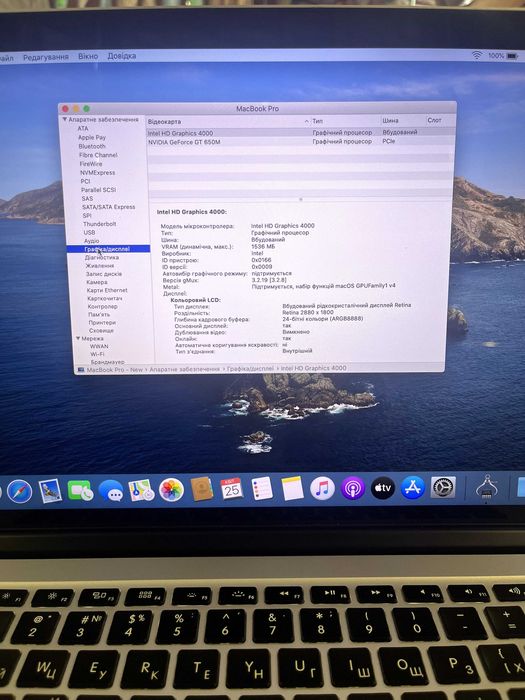Click the Wi-Fi status icon in the menu bar
The width and height of the screenshot is (525, 700).
(477, 55)
